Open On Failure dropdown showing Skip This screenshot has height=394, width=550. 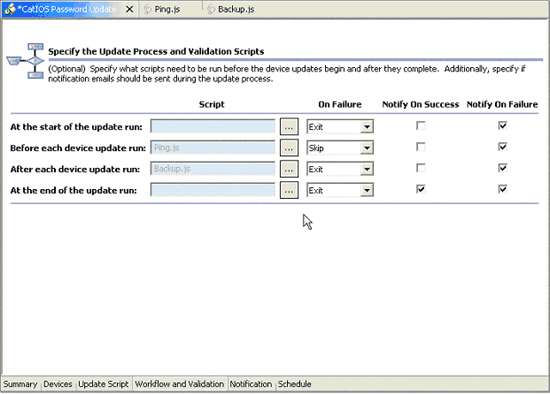pos(367,148)
